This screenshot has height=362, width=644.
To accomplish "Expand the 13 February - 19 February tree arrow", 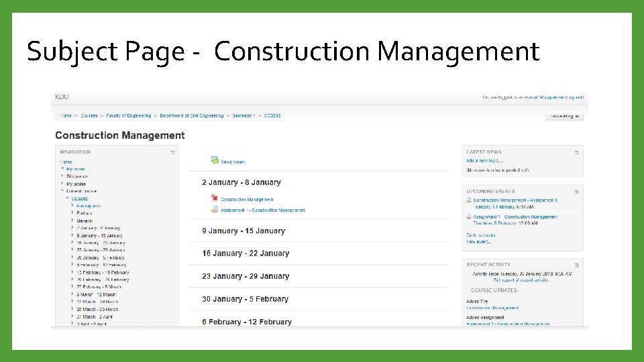I will click(72, 272).
